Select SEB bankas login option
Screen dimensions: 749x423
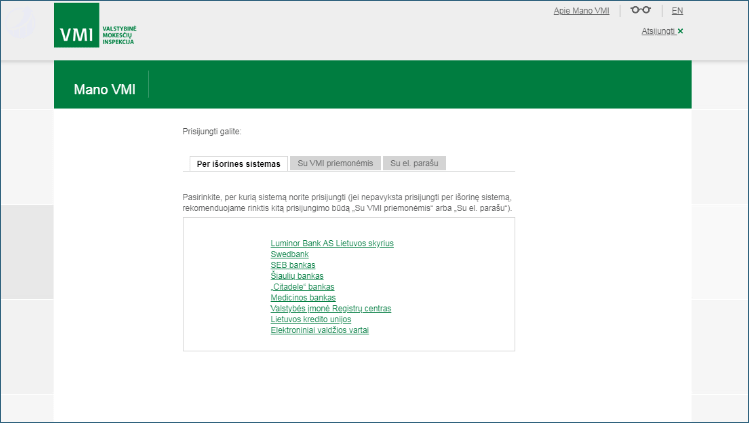[293, 265]
